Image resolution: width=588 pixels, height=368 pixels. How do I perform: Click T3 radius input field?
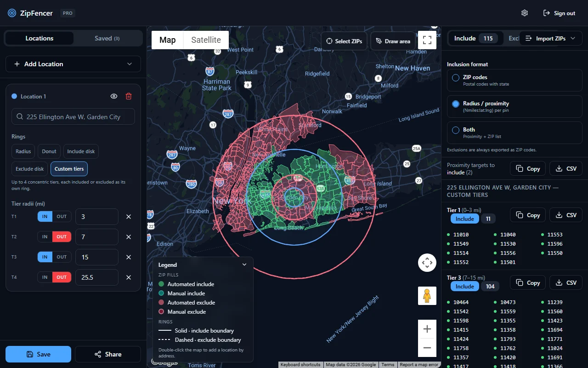[x=97, y=257]
